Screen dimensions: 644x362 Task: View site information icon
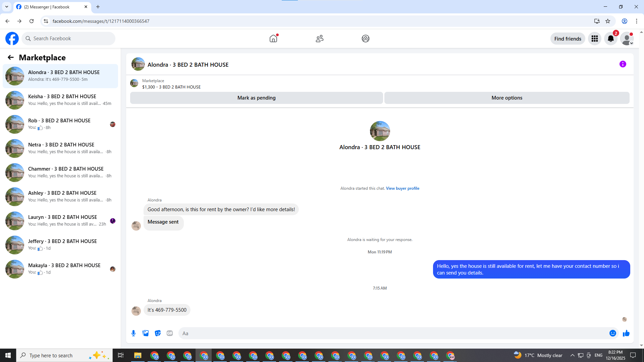[46, 21]
